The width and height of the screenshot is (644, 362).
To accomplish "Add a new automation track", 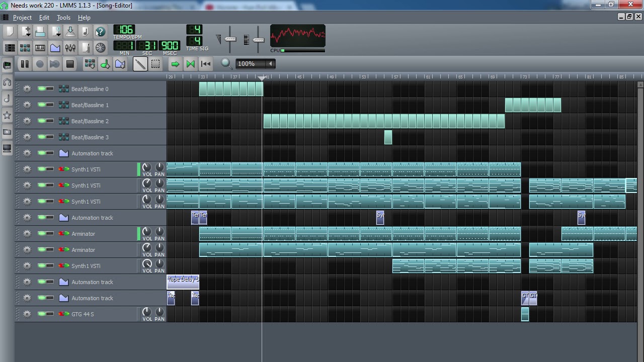I will pos(120,64).
